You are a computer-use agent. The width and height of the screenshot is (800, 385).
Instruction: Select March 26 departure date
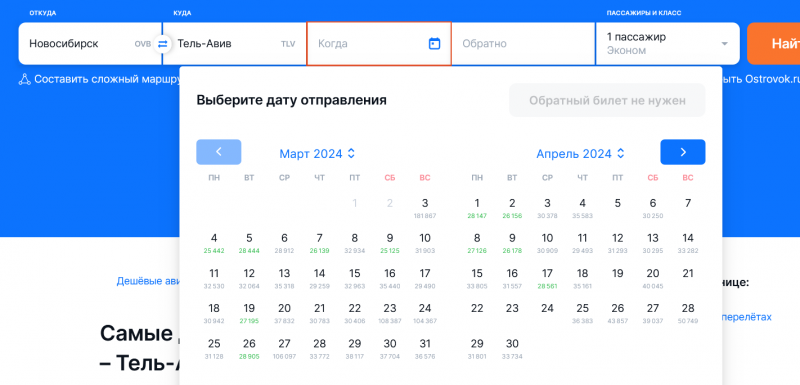point(249,348)
